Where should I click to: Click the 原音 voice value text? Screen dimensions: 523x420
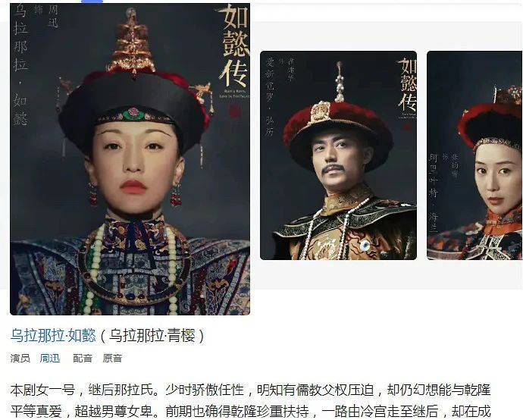112,359
